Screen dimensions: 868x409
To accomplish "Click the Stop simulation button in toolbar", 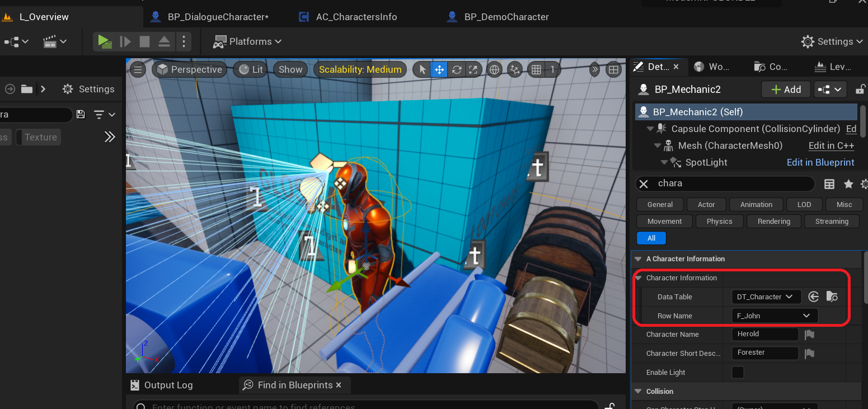I will coord(144,41).
